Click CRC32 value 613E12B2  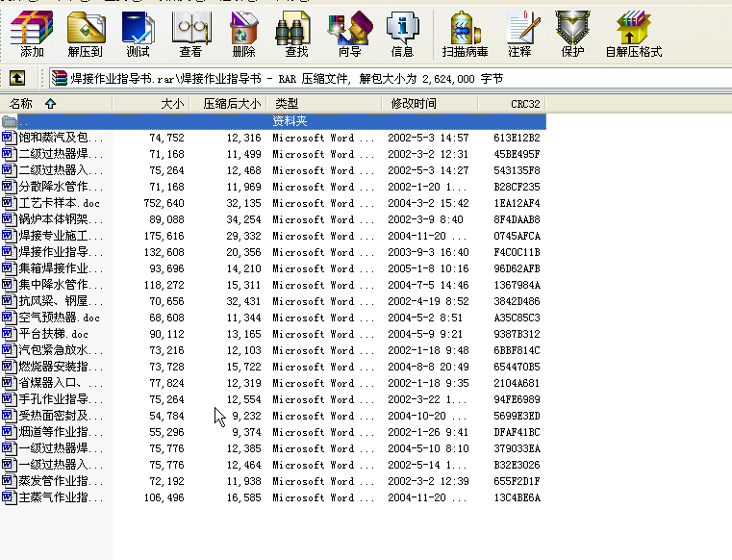(x=517, y=138)
